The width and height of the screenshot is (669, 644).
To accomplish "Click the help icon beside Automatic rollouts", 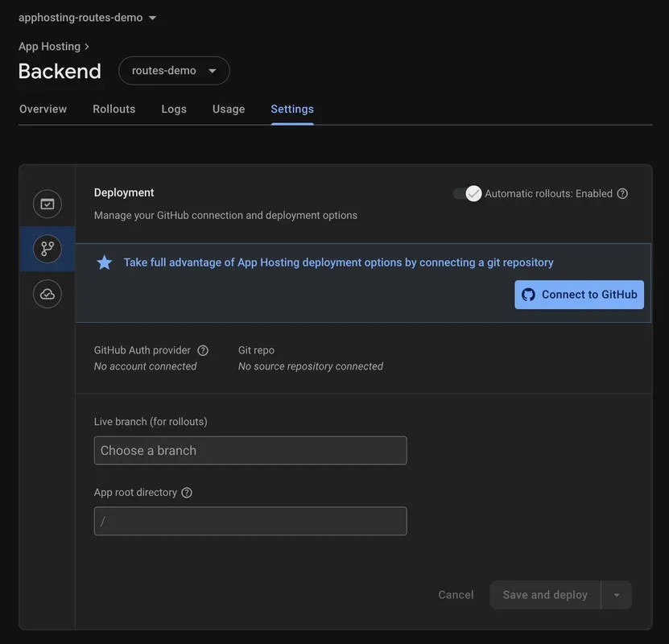I will pyautogui.click(x=622, y=194).
